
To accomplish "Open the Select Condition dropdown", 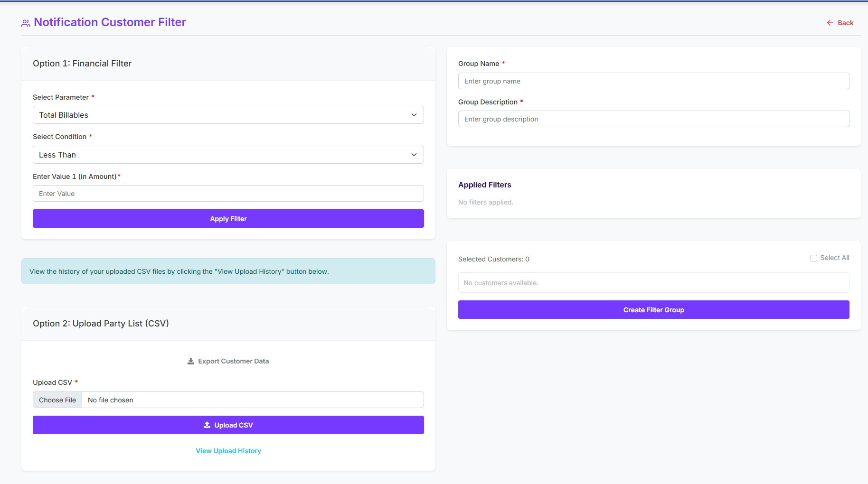I will (228, 155).
